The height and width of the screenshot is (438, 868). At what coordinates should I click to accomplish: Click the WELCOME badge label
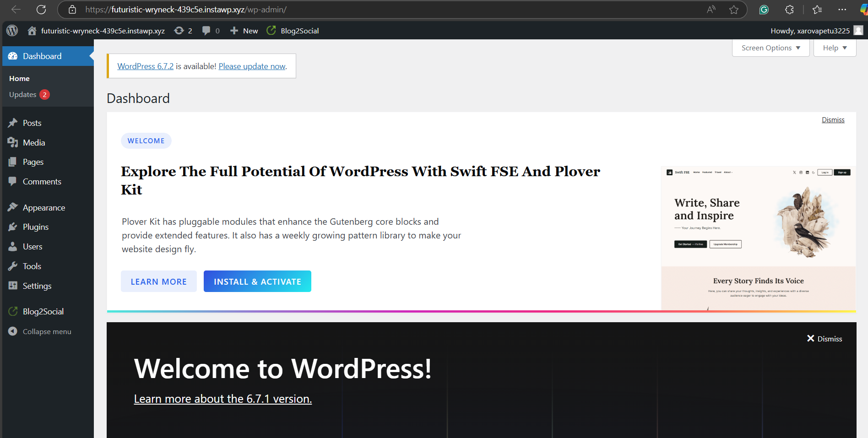pos(146,141)
